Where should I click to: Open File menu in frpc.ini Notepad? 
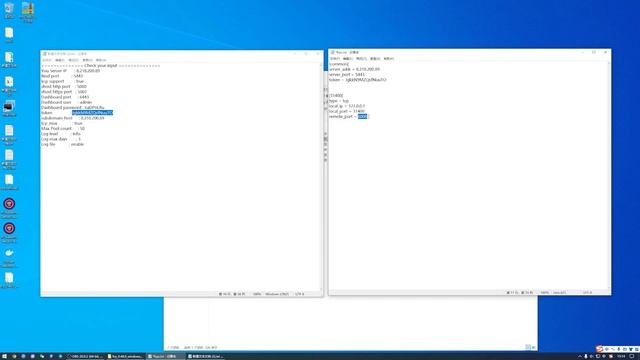[x=335, y=59]
